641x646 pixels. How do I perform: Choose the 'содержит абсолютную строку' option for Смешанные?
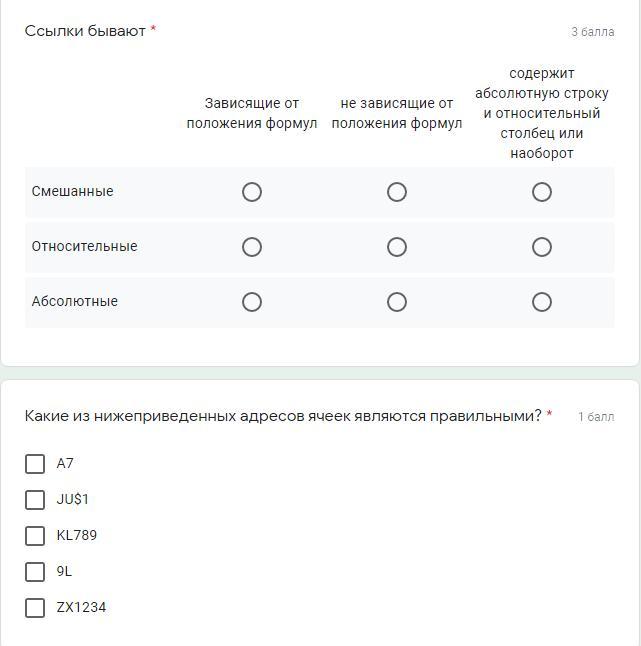(x=542, y=192)
